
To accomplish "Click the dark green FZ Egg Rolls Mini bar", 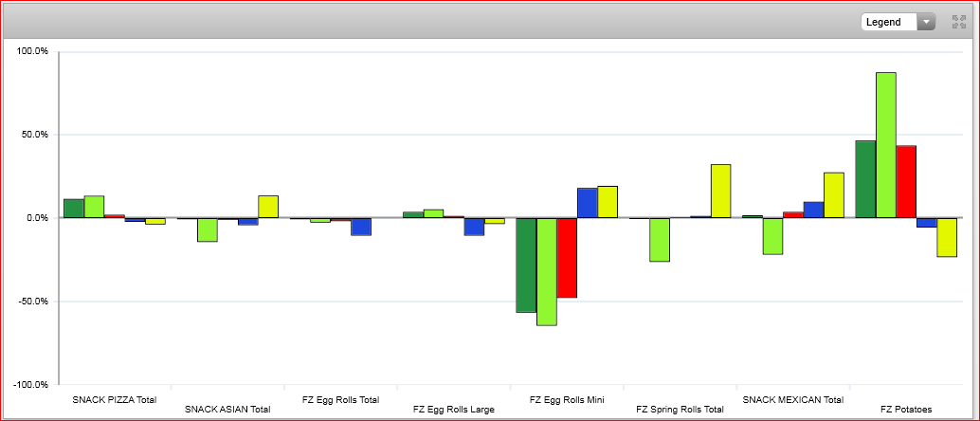I will 526,265.
